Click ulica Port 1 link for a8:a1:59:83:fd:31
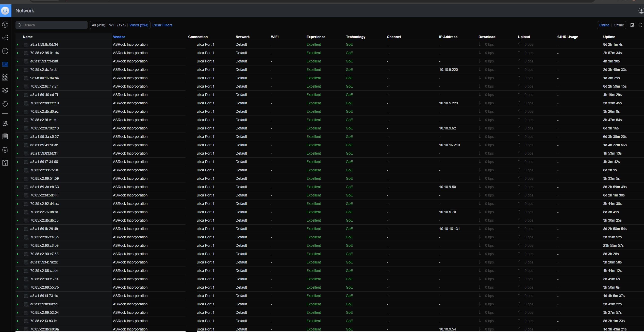Image resolution: width=644 pixels, height=332 pixels. click(205, 153)
